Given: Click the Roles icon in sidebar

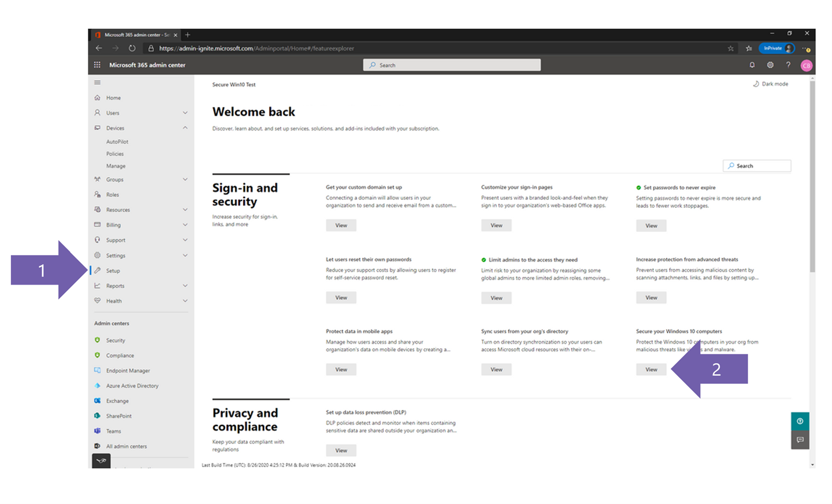Looking at the screenshot, I should click(97, 195).
